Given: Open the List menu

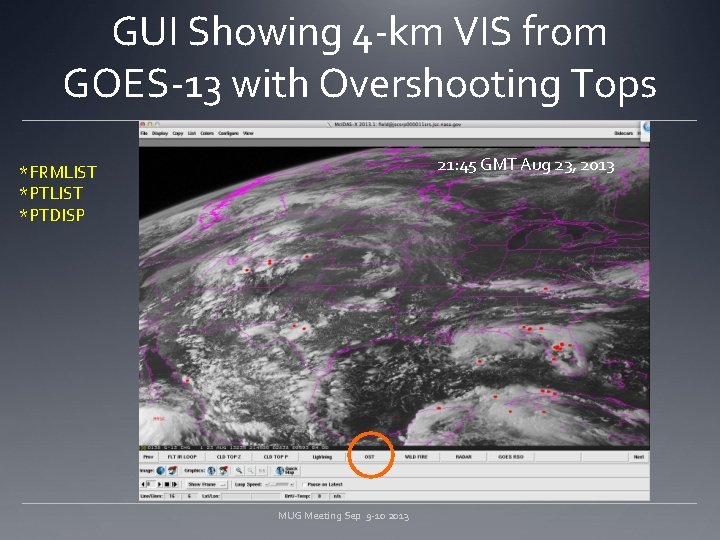Looking at the screenshot, I should coord(192,133).
